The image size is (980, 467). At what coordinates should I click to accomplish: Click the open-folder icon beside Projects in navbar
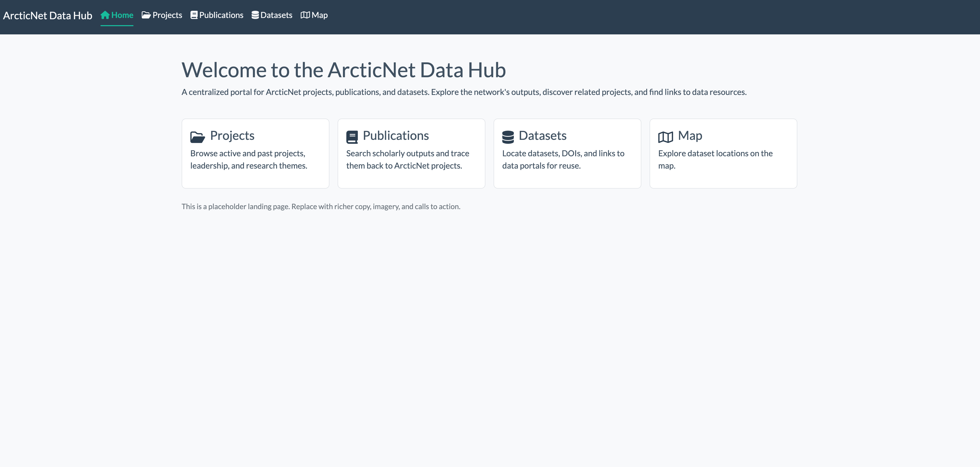146,15
